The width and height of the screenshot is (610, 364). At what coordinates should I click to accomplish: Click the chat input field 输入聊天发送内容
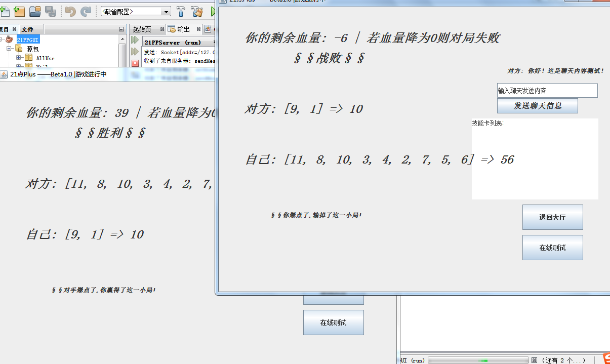coord(547,91)
